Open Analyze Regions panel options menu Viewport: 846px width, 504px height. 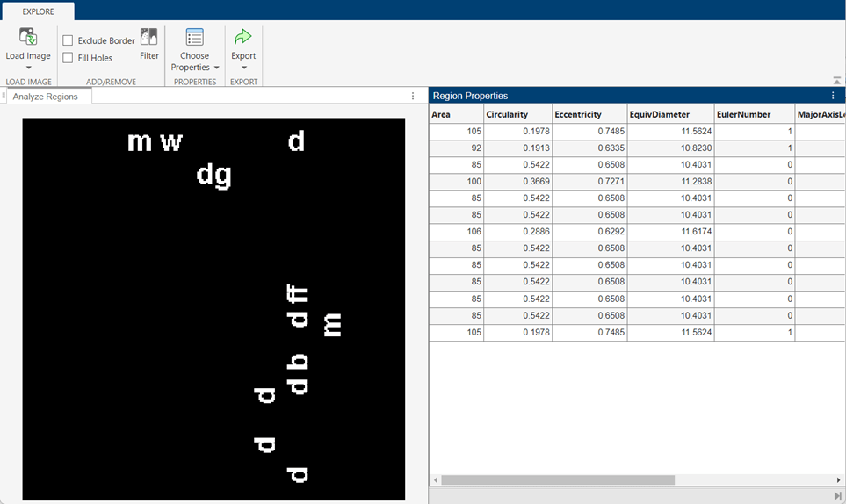click(x=413, y=96)
